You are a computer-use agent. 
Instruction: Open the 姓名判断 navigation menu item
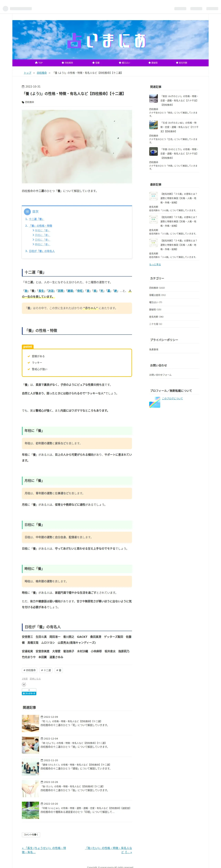coord(181,63)
